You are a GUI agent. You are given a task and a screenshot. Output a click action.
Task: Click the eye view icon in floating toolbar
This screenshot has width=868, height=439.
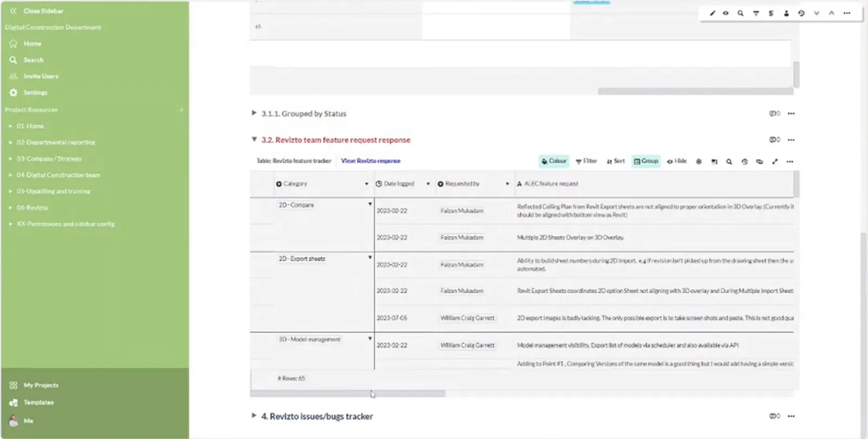pos(725,13)
